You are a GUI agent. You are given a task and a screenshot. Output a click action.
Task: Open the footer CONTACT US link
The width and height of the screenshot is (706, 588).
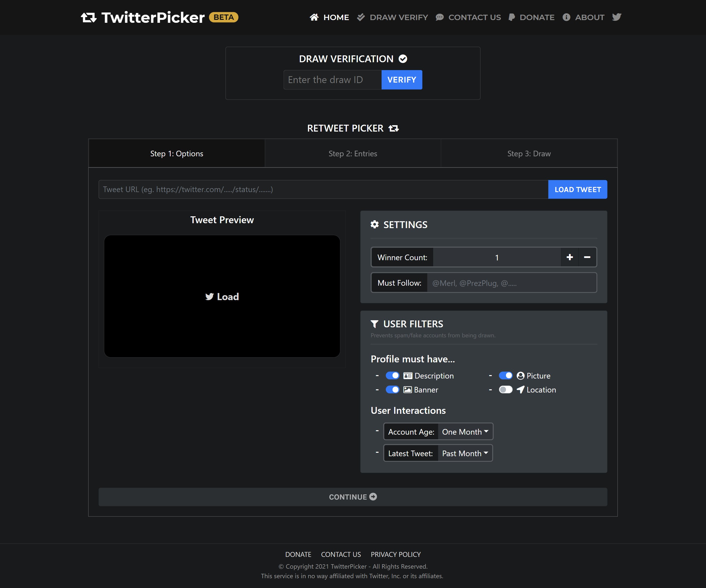pos(341,554)
